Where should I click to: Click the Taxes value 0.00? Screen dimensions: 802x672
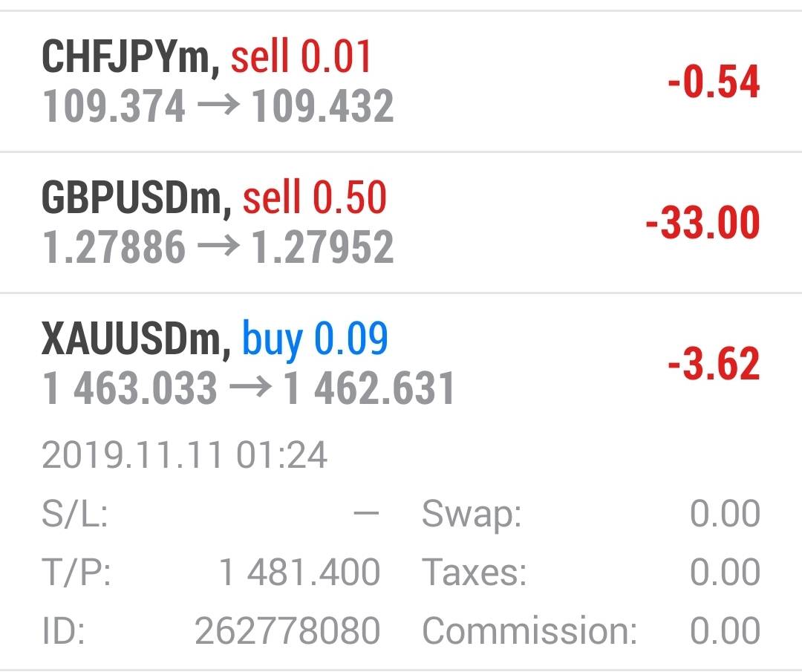724,572
